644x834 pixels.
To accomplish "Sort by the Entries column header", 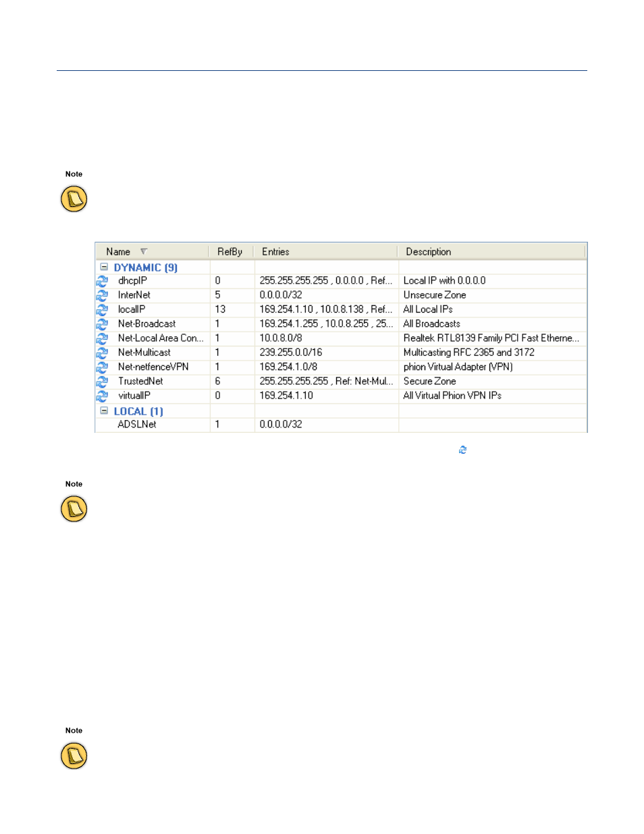I will pyautogui.click(x=326, y=252).
